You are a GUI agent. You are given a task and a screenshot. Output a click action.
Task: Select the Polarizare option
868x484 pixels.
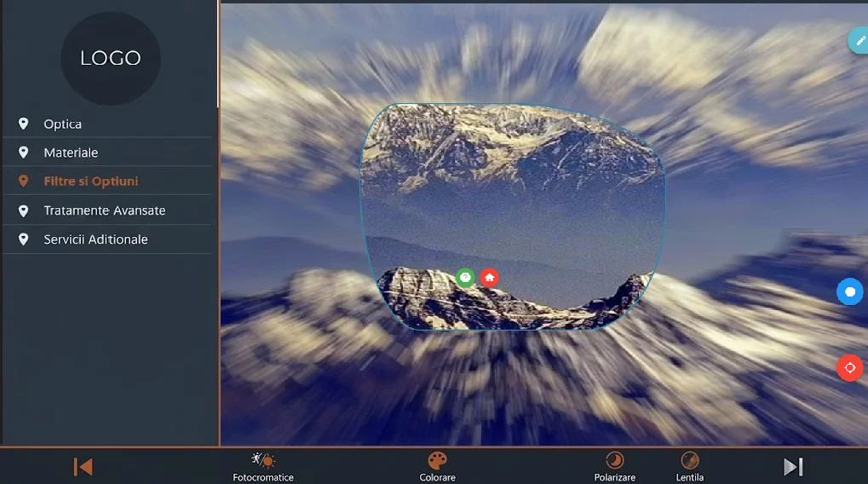614,467
